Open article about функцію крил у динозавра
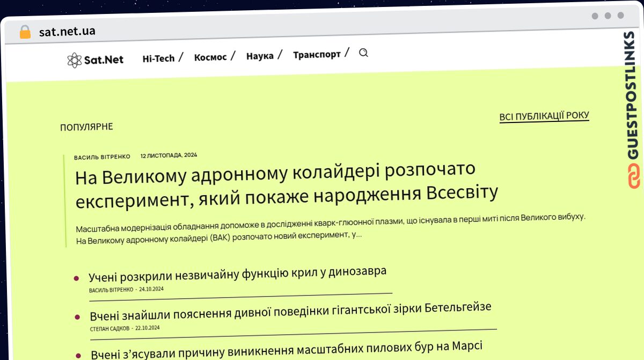 237,274
